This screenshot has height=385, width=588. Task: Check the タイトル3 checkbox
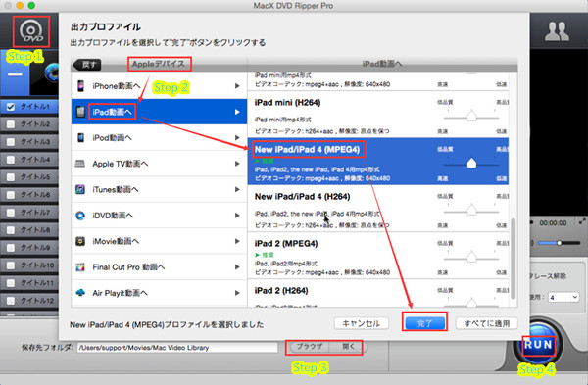tap(11, 142)
